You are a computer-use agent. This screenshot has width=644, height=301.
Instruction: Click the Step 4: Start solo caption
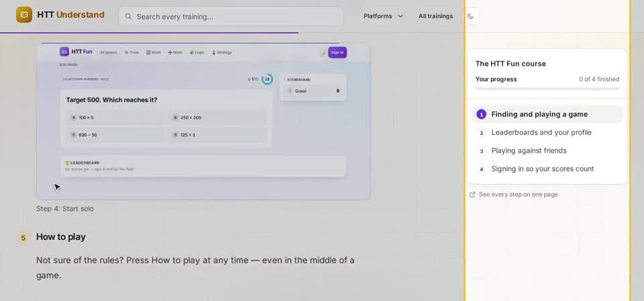[x=65, y=208]
